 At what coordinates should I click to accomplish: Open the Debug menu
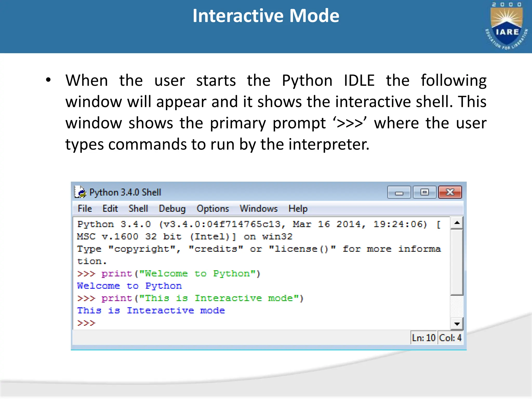pyautogui.click(x=172, y=209)
